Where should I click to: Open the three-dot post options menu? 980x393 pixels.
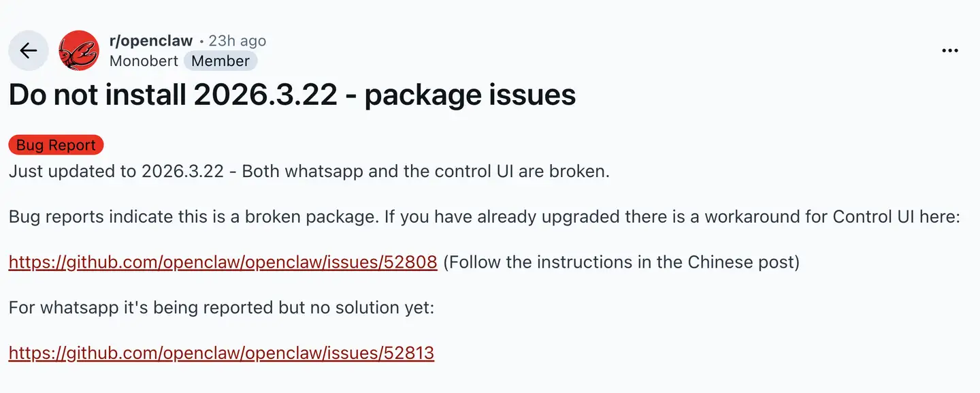click(x=949, y=50)
